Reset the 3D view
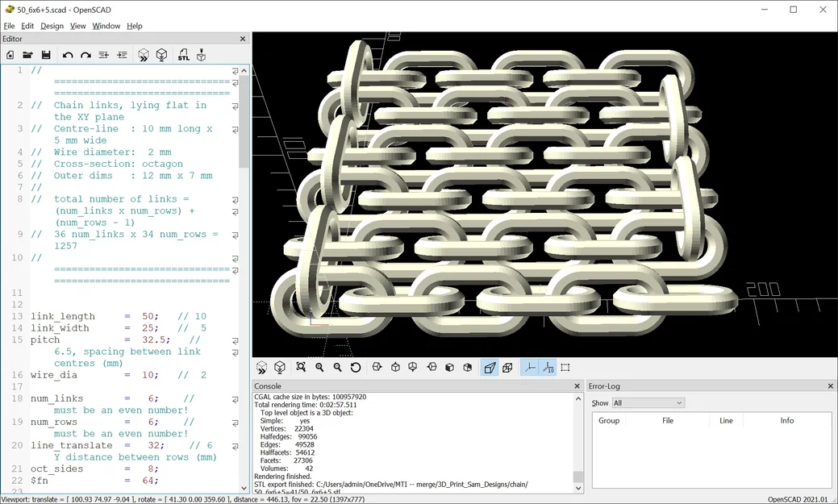 pos(356,367)
